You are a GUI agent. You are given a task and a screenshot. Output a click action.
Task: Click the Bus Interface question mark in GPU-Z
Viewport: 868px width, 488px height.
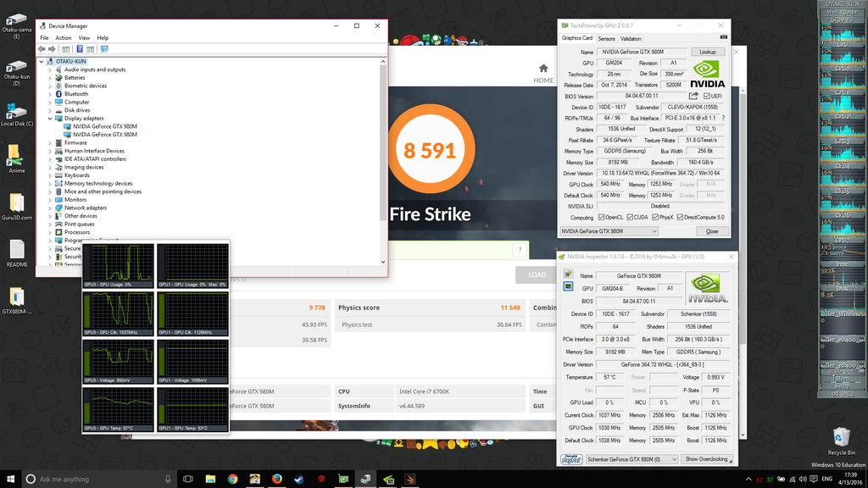pyautogui.click(x=723, y=118)
